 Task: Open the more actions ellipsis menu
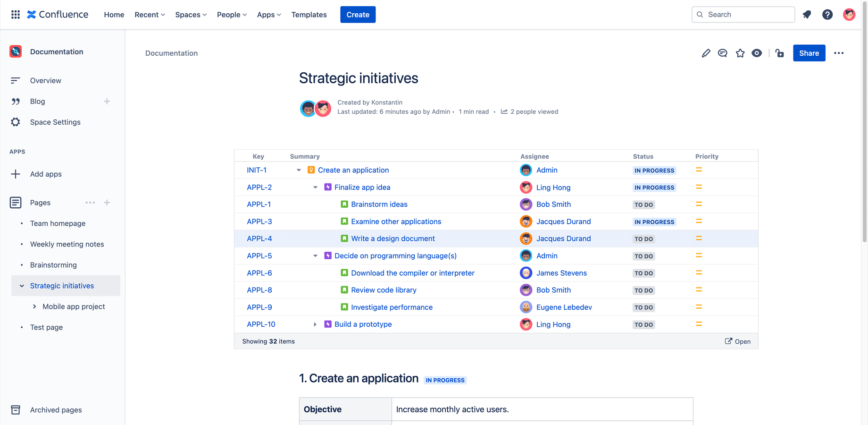point(838,53)
